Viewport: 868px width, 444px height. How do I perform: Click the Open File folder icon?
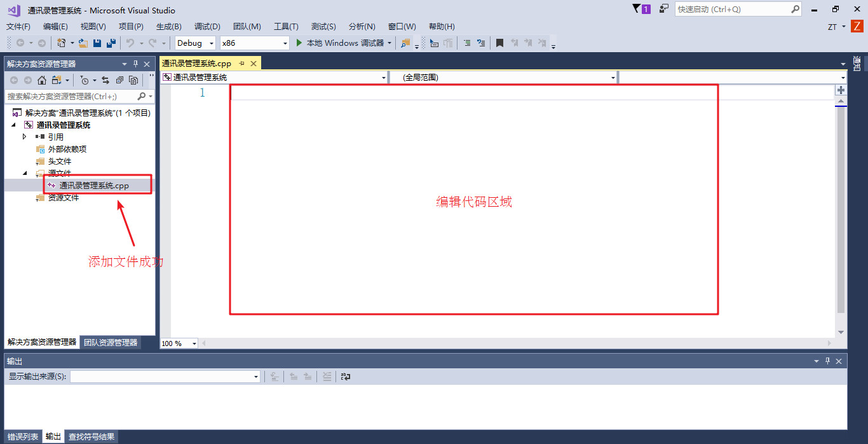click(83, 43)
